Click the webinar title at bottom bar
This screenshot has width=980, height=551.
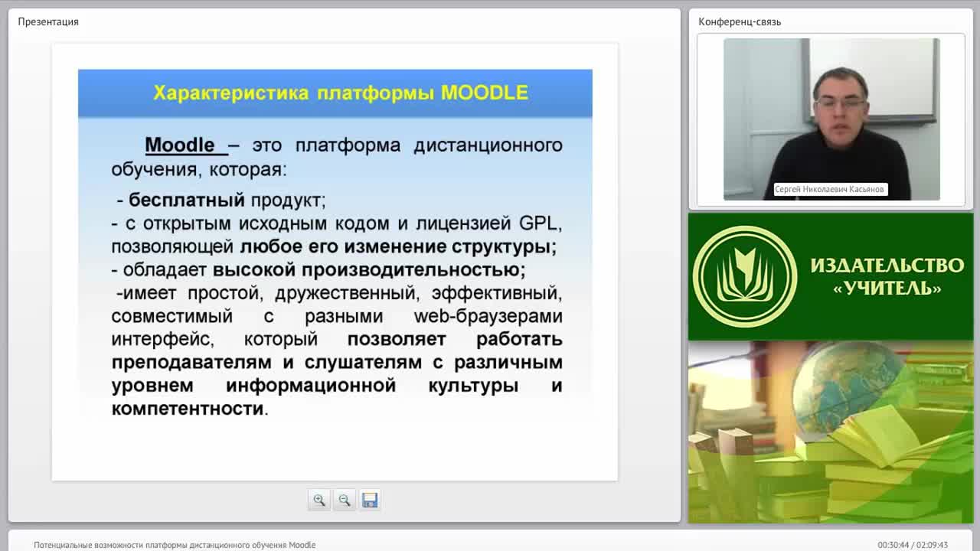click(175, 545)
